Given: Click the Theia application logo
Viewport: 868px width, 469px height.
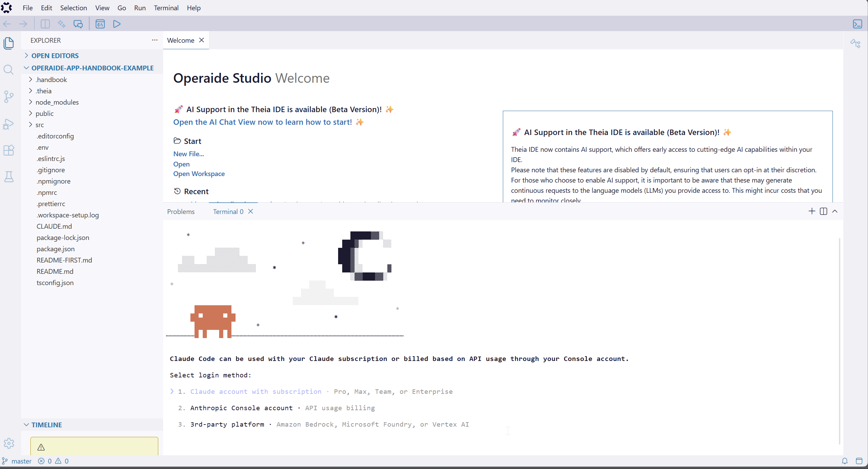Looking at the screenshot, I should coord(6,8).
